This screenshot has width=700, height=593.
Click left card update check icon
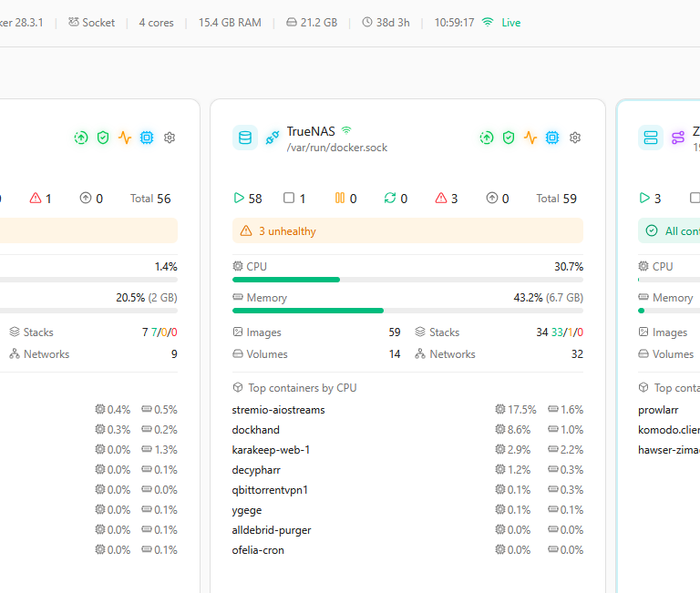pos(81,138)
